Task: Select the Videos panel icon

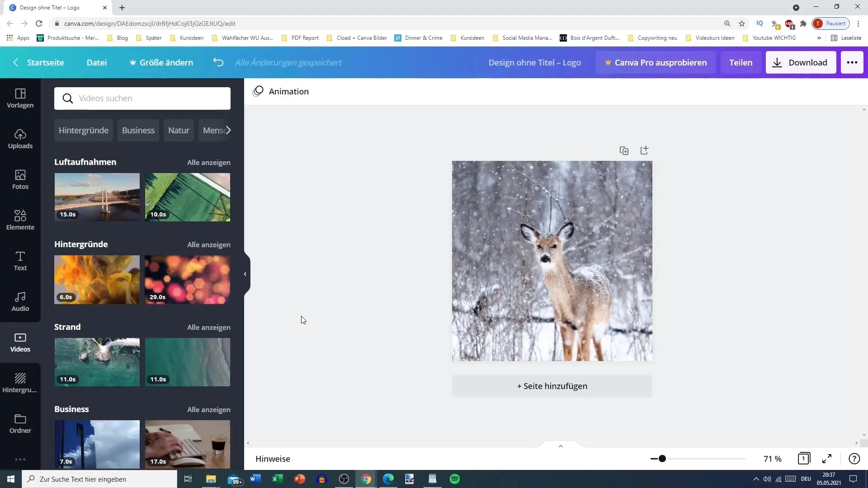Action: click(x=20, y=342)
